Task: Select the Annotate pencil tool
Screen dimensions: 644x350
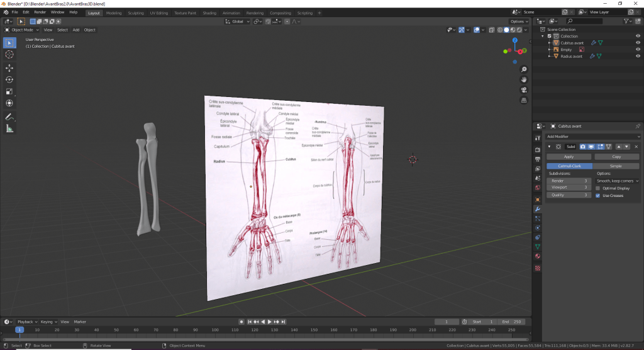Action: pyautogui.click(x=9, y=117)
